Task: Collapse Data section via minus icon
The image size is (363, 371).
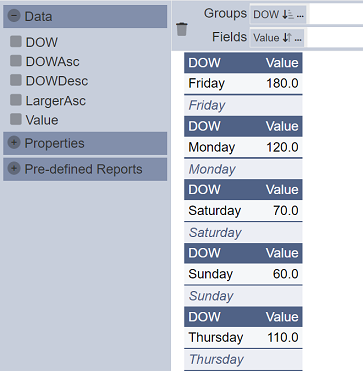Action: [14, 16]
